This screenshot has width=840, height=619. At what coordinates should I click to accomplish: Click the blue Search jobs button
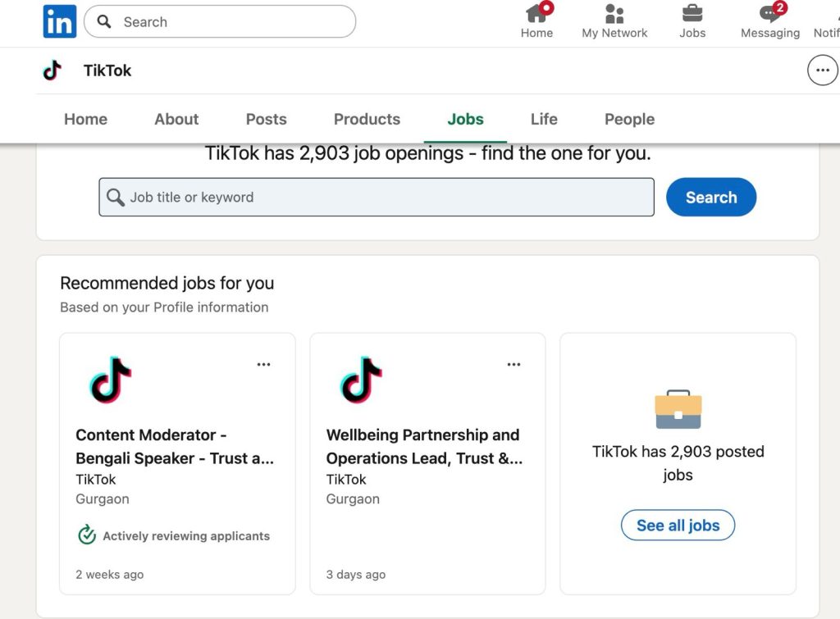point(710,197)
